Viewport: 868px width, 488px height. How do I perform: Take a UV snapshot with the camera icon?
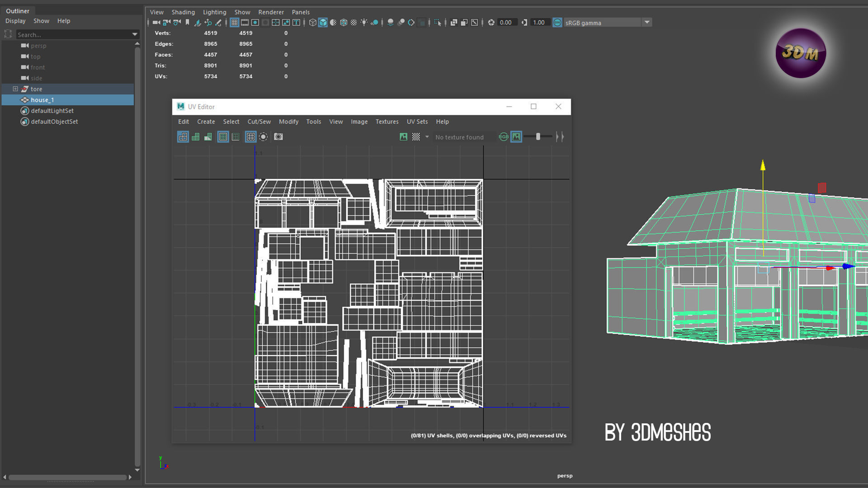(x=278, y=137)
